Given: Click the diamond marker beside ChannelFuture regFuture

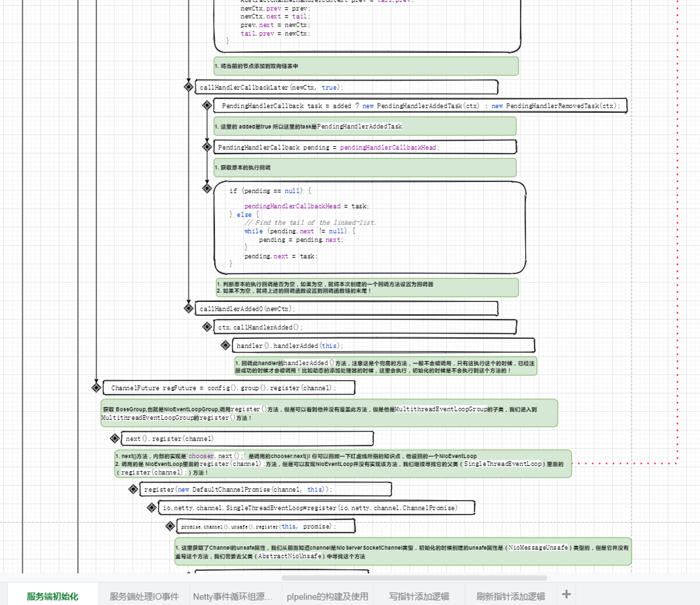Looking at the screenshot, I should click(x=96, y=388).
